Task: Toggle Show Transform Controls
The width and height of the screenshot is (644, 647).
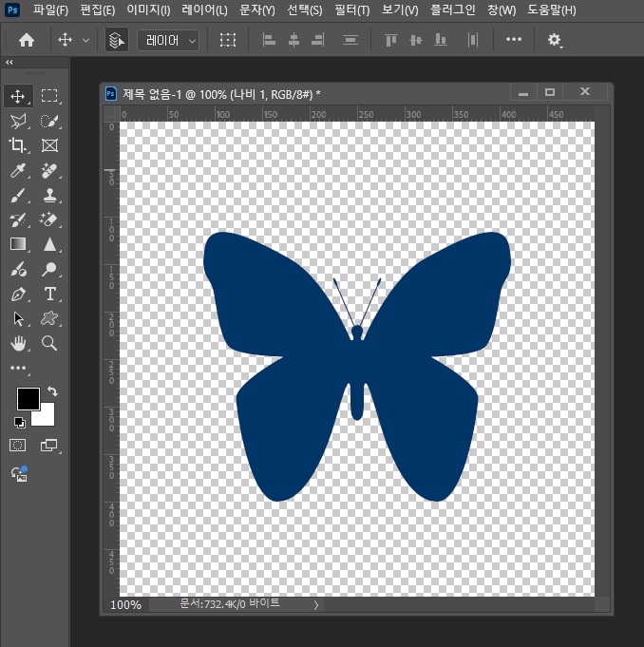Action: [228, 40]
